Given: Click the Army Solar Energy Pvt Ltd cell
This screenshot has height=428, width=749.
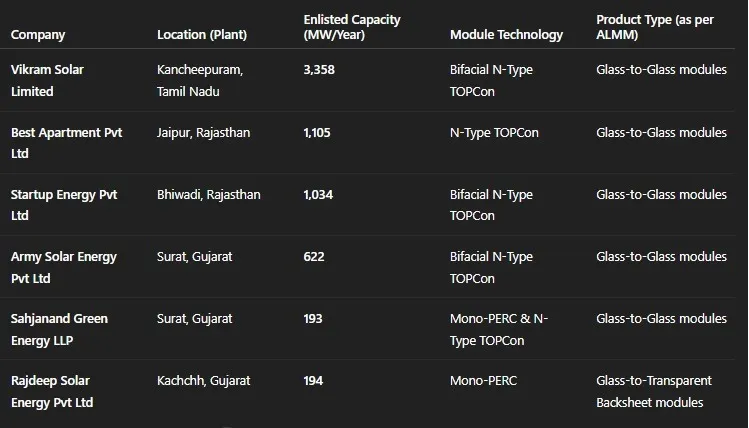Looking at the screenshot, I should tap(64, 267).
